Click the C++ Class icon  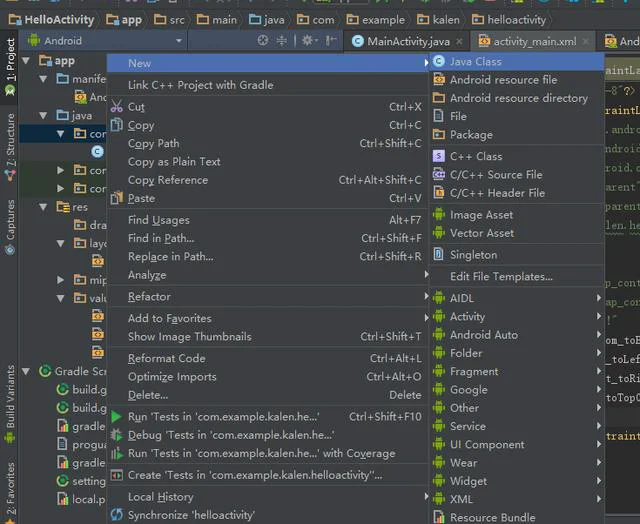pyautogui.click(x=439, y=156)
